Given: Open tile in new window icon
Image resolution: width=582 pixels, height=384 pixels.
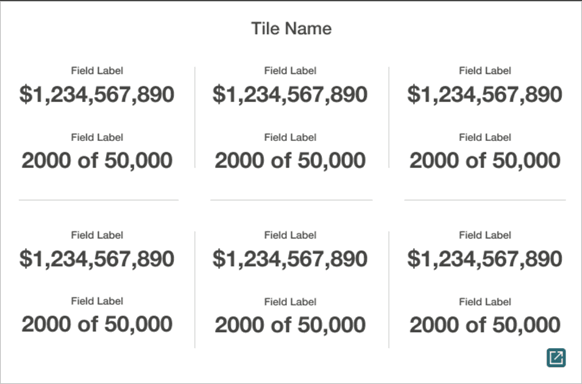Looking at the screenshot, I should coord(556,358).
